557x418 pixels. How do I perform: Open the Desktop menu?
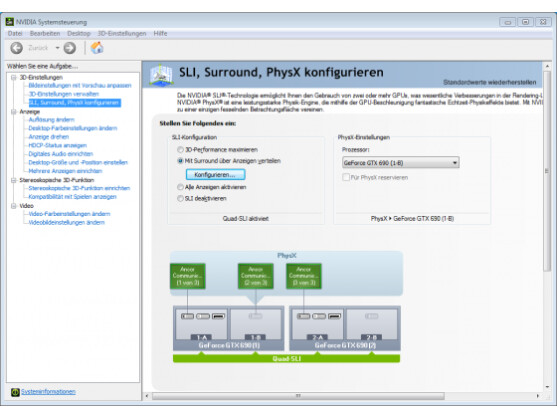coord(79,33)
